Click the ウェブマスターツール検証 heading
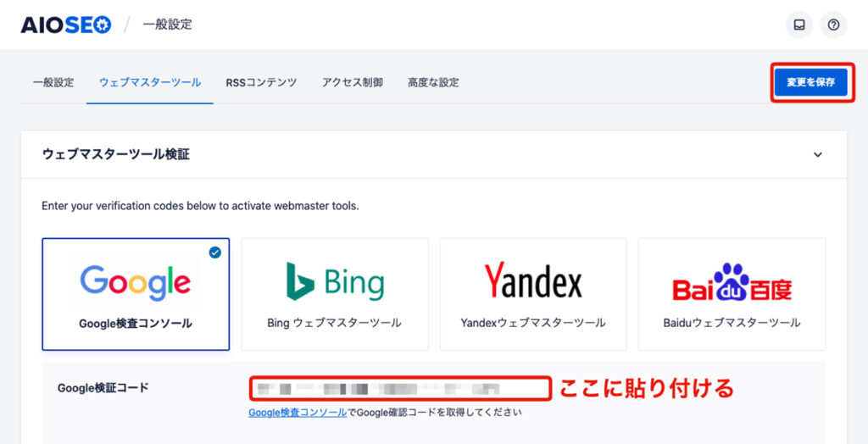This screenshot has height=444, width=868. pyautogui.click(x=115, y=155)
